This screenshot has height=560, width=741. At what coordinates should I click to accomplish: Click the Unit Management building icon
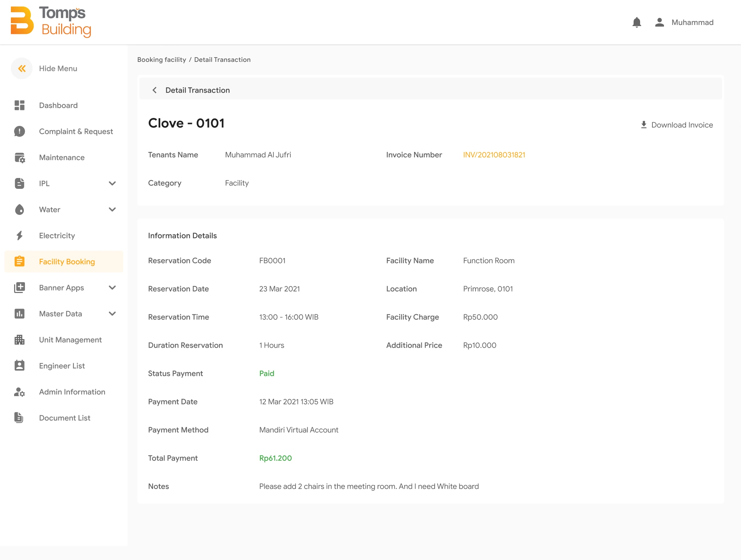point(20,340)
